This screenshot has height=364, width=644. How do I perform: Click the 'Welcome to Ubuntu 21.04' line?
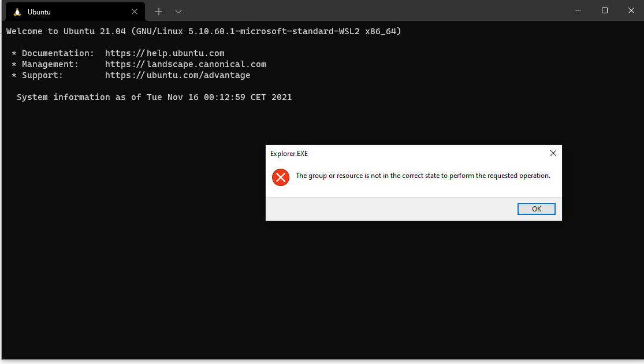(x=203, y=31)
